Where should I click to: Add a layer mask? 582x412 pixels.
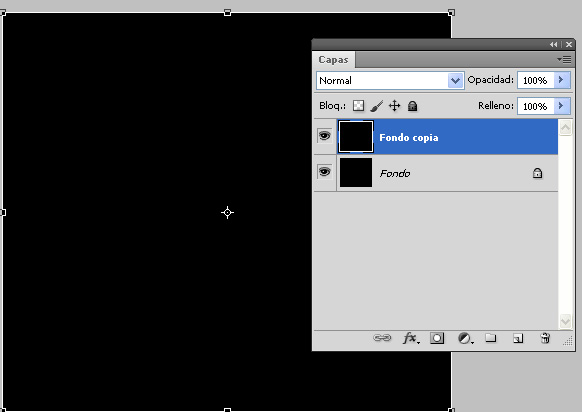click(437, 338)
